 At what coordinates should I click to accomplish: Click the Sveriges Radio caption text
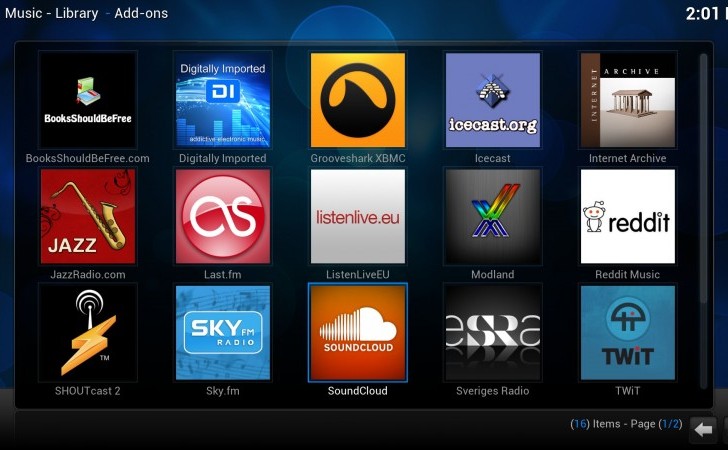pyautogui.click(x=493, y=391)
